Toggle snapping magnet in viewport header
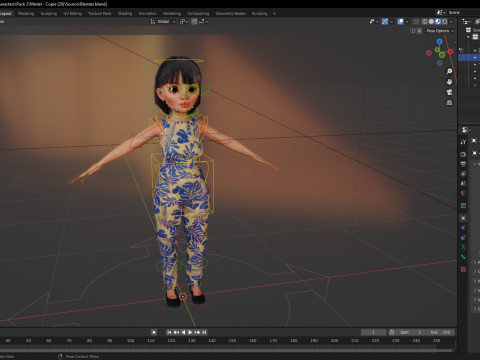 click(x=194, y=21)
